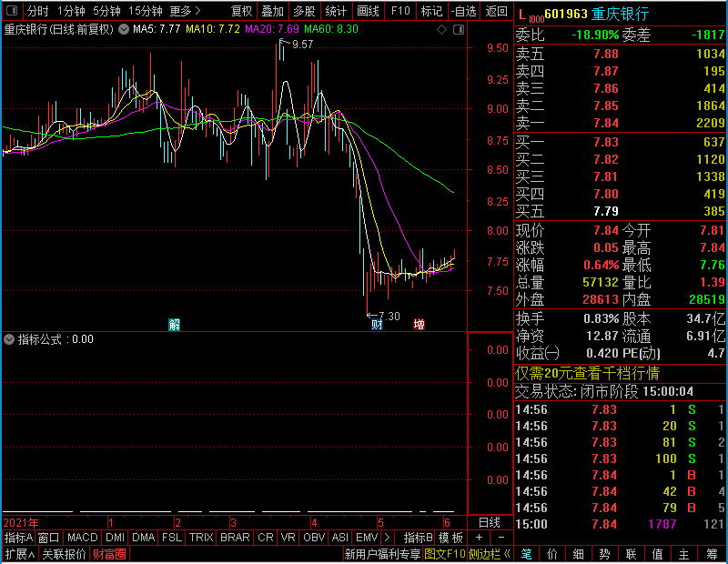Click the 卖一 price 7.84 row
This screenshot has width=728, height=564.
tap(621, 123)
